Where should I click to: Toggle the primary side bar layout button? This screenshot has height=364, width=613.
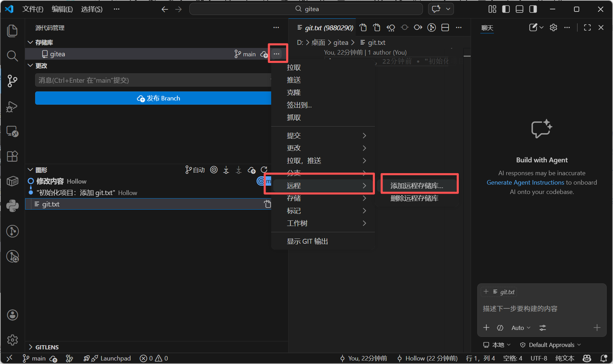(x=506, y=9)
